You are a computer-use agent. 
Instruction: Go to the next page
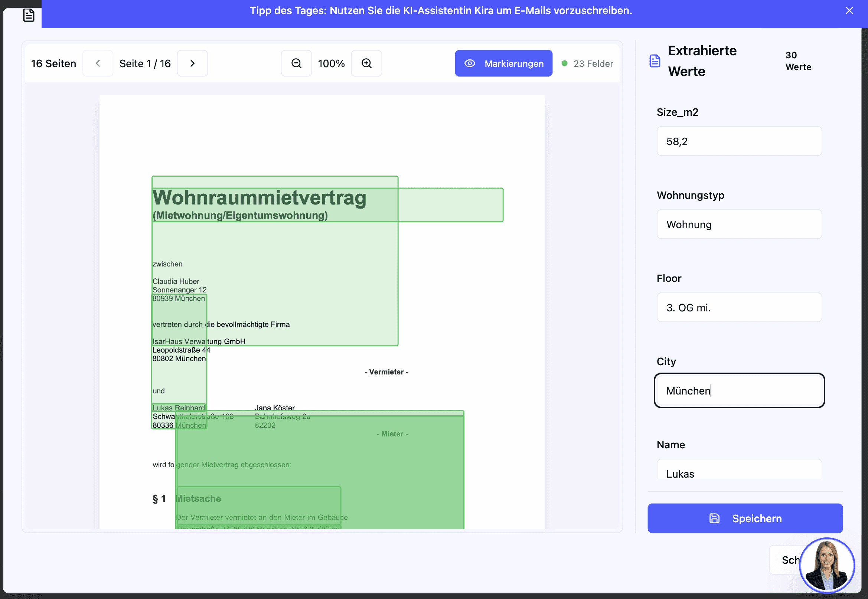[192, 63]
